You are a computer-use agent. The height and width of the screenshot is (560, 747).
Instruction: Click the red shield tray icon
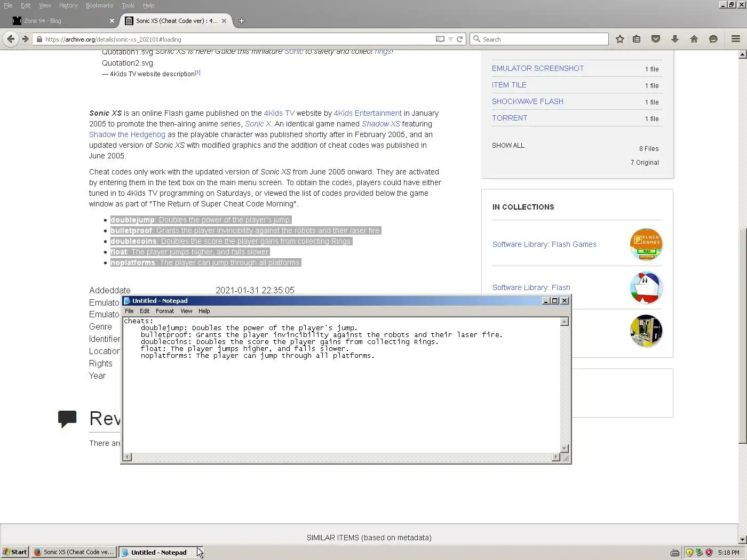pos(709,553)
